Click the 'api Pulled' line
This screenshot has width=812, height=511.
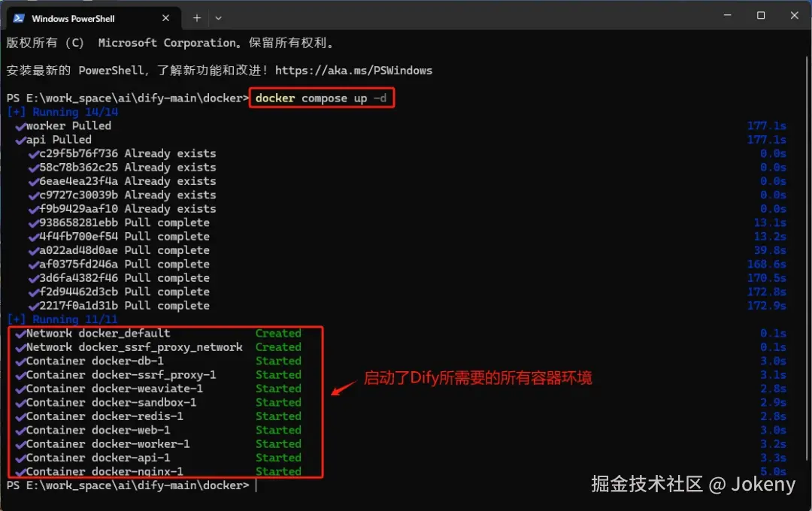click(53, 140)
